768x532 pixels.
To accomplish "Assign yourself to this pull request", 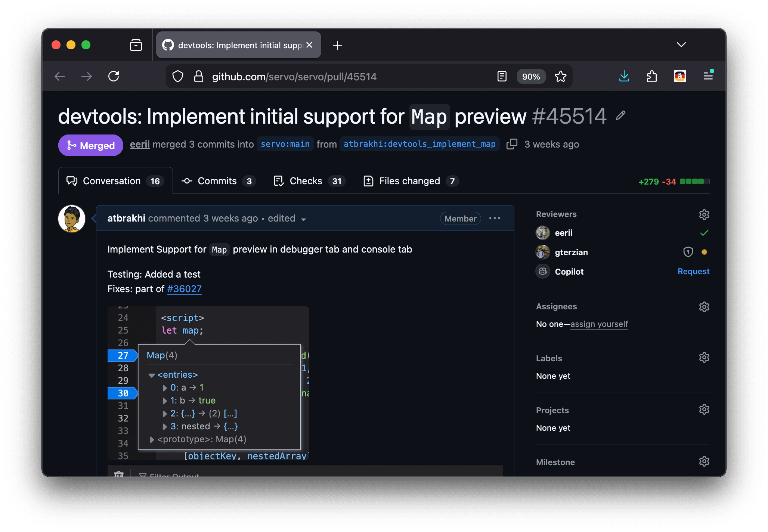I will point(599,324).
